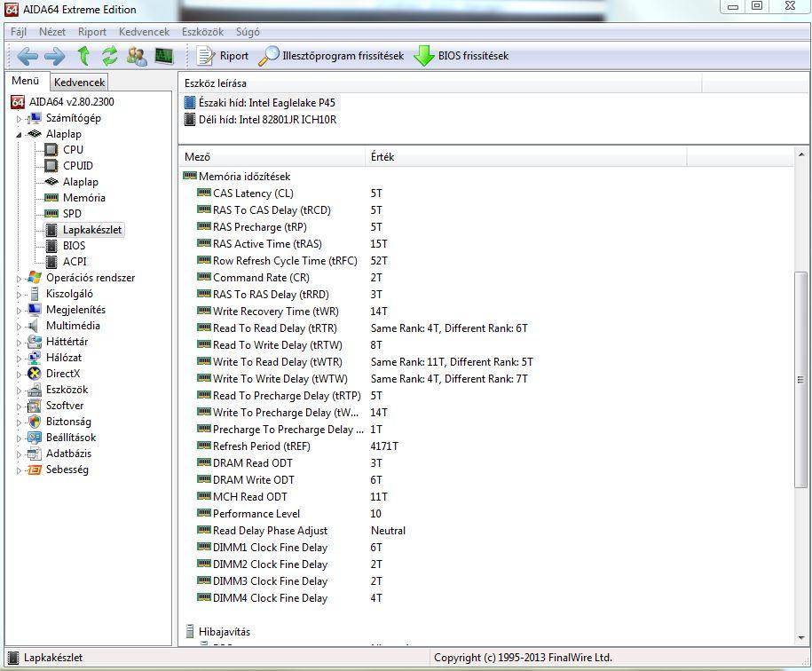Select the Alaplap child tree item
The height and width of the screenshot is (671, 812).
(x=80, y=182)
